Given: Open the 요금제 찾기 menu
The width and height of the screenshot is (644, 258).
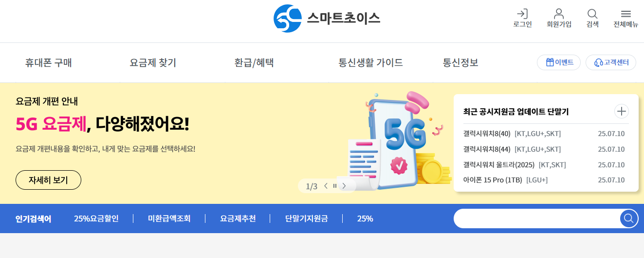Looking at the screenshot, I should [x=153, y=62].
